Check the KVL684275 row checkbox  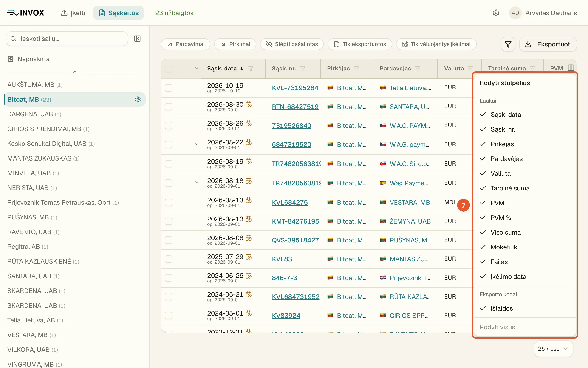[169, 202]
